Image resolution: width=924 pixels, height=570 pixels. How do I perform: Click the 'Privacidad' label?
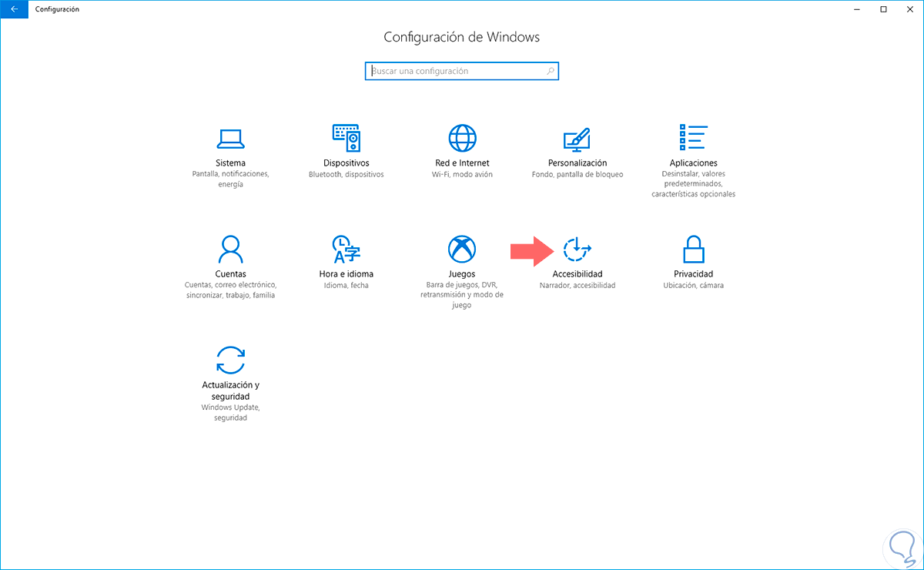(x=693, y=274)
